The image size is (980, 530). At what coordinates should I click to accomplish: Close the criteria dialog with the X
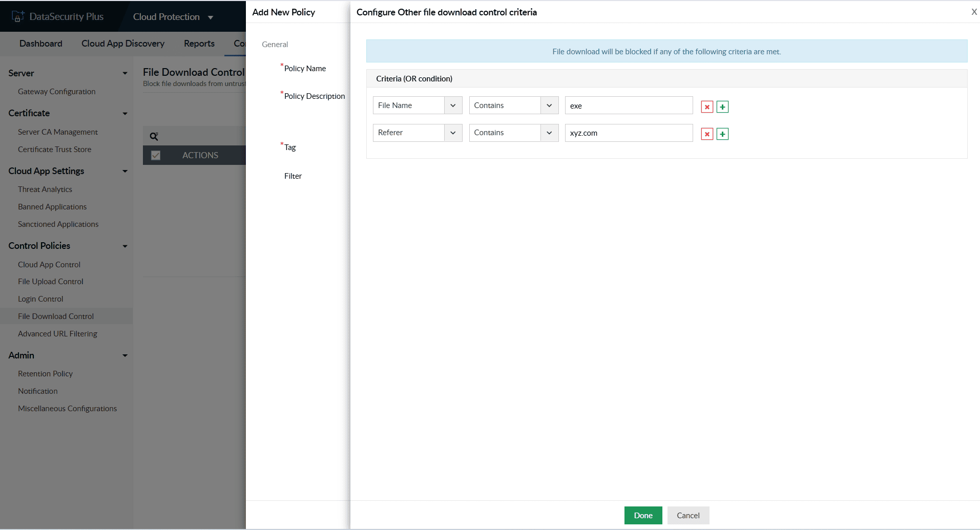974,12
